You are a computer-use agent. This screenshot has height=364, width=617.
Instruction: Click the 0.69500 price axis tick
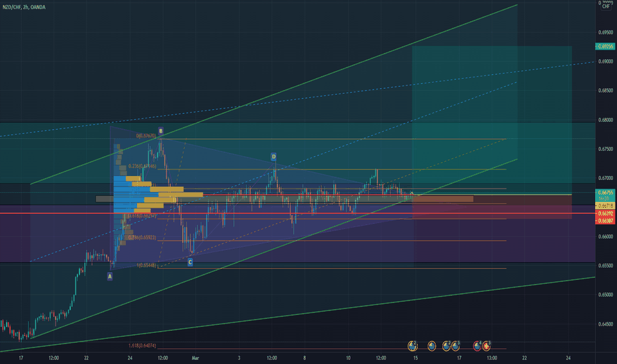pyautogui.click(x=606, y=32)
